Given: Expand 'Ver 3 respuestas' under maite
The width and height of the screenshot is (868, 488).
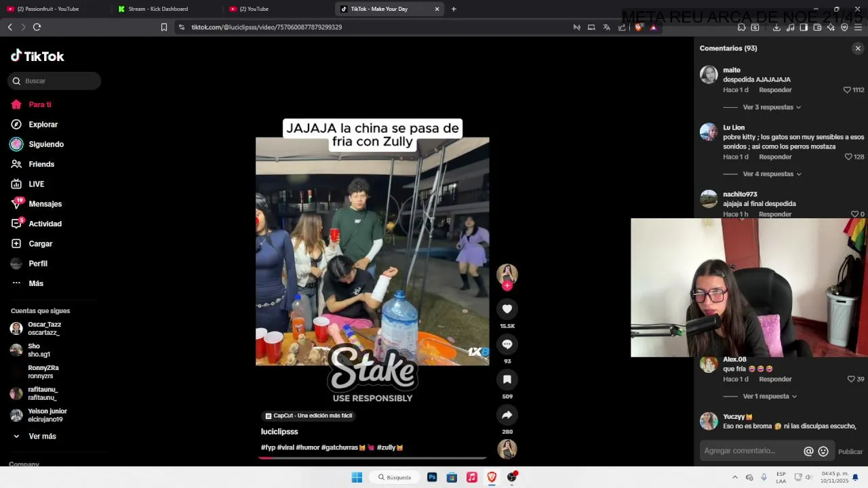Looking at the screenshot, I should pos(772,107).
